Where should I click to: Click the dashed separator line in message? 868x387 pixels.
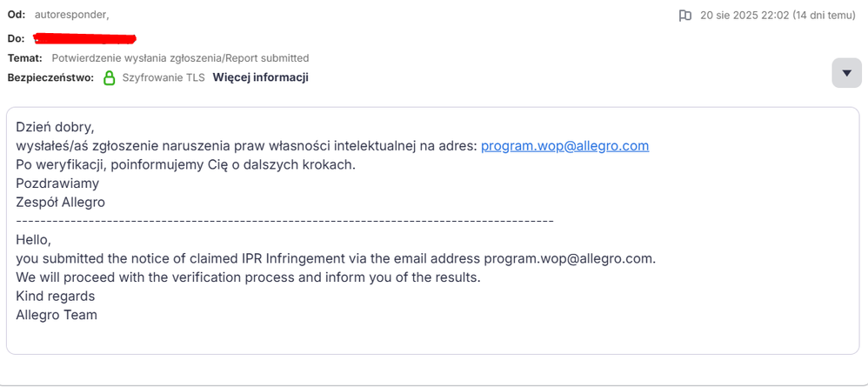tap(285, 221)
